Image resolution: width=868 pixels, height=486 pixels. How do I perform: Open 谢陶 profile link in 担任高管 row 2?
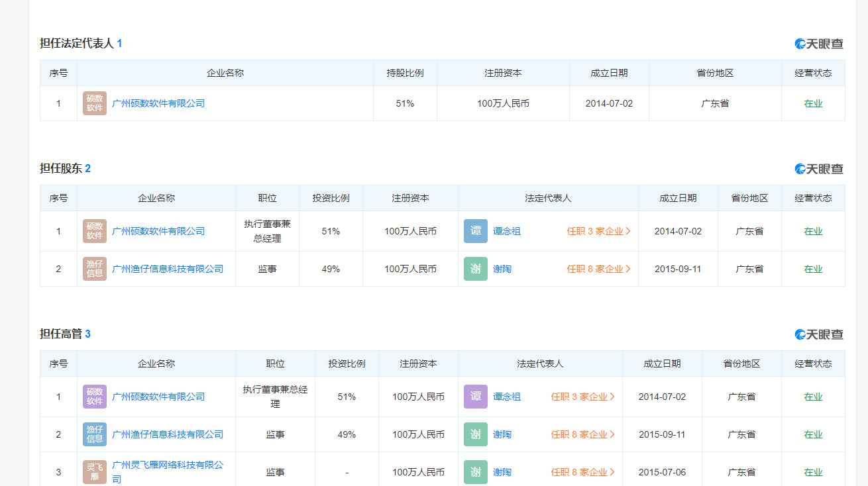(x=502, y=434)
